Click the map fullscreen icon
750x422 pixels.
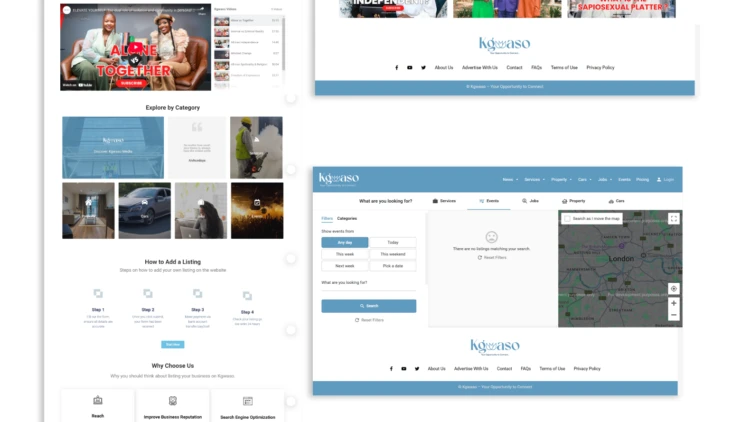673,219
